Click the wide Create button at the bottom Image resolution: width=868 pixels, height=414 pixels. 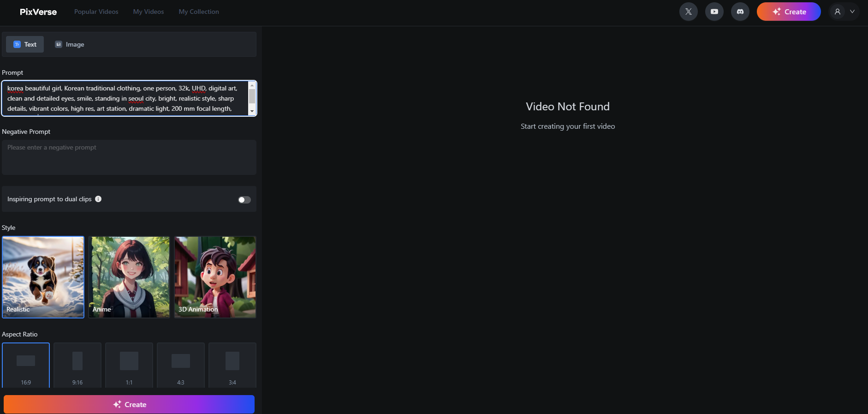pyautogui.click(x=129, y=404)
